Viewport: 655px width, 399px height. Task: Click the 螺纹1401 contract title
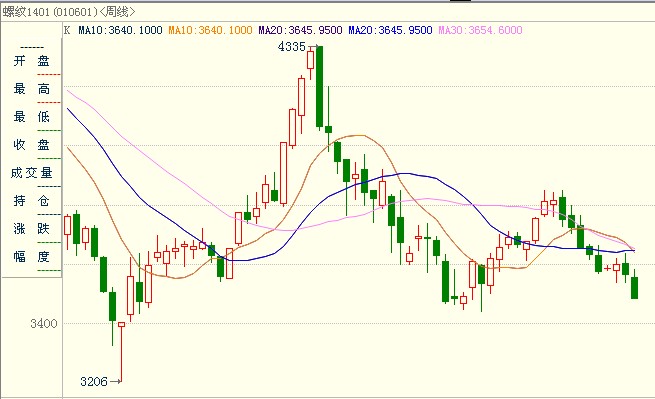(26, 12)
